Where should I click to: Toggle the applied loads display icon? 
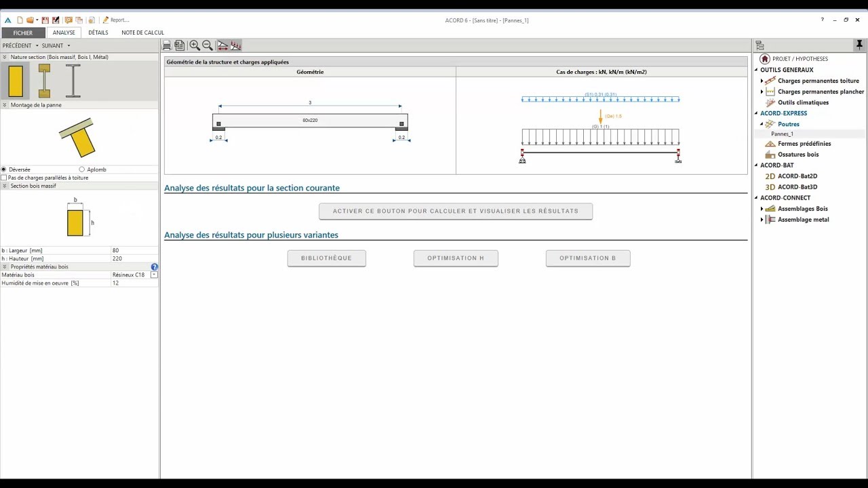[x=235, y=45]
